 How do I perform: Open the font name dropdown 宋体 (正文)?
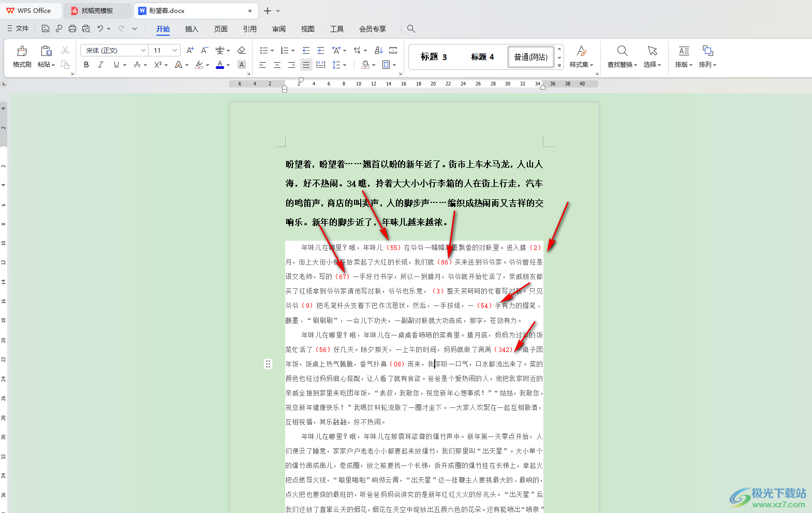coord(143,50)
